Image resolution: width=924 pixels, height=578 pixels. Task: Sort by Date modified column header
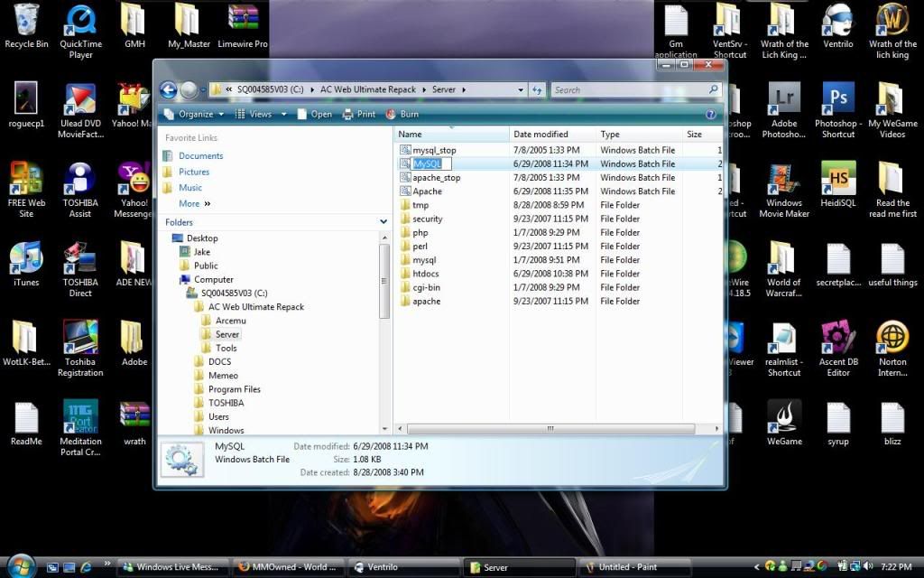553,135
